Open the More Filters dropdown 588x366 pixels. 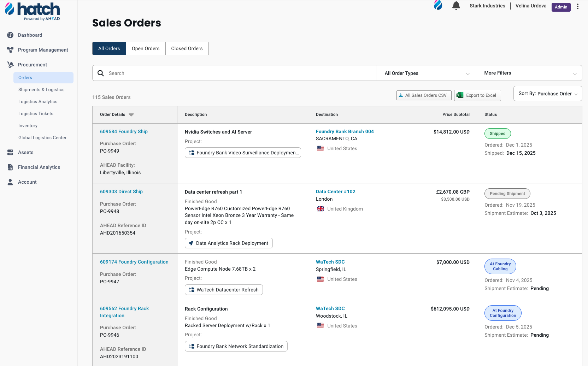point(530,73)
